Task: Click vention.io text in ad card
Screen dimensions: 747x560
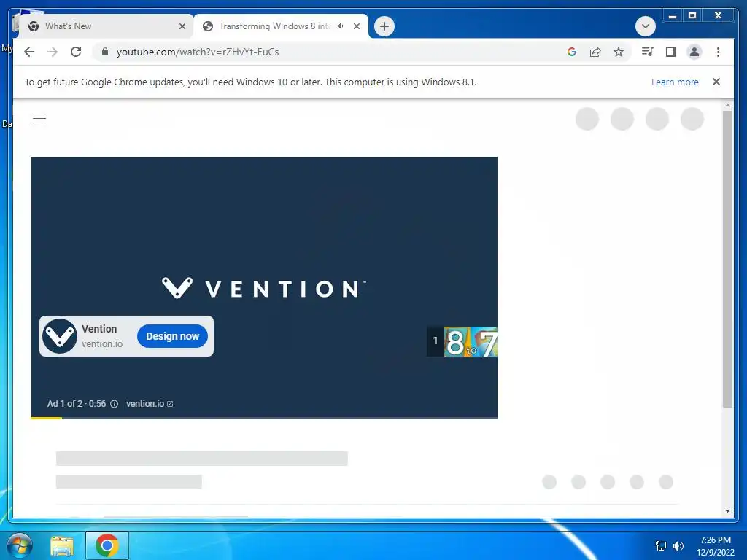Action: (102, 344)
